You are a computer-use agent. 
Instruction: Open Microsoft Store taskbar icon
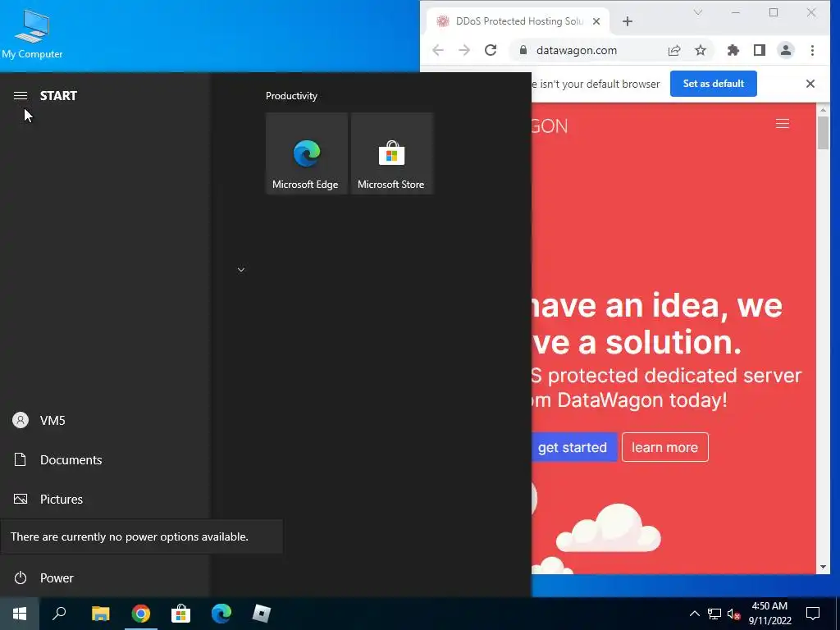181,614
